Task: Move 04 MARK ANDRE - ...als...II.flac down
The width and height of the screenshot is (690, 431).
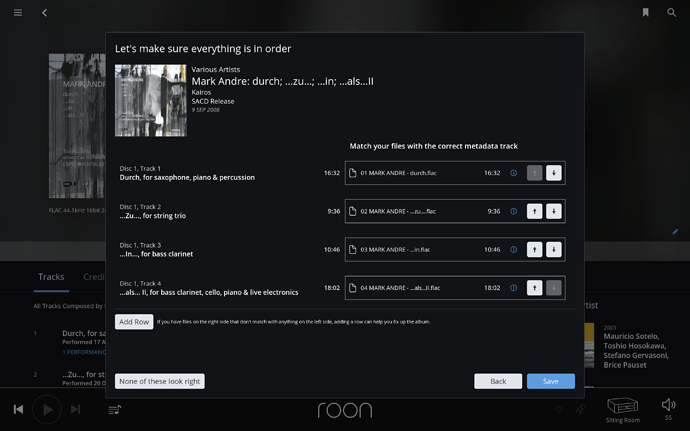Action: [x=554, y=288]
